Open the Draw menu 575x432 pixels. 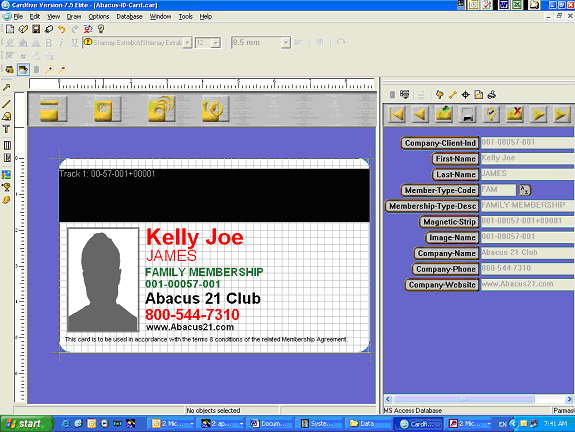coord(74,17)
